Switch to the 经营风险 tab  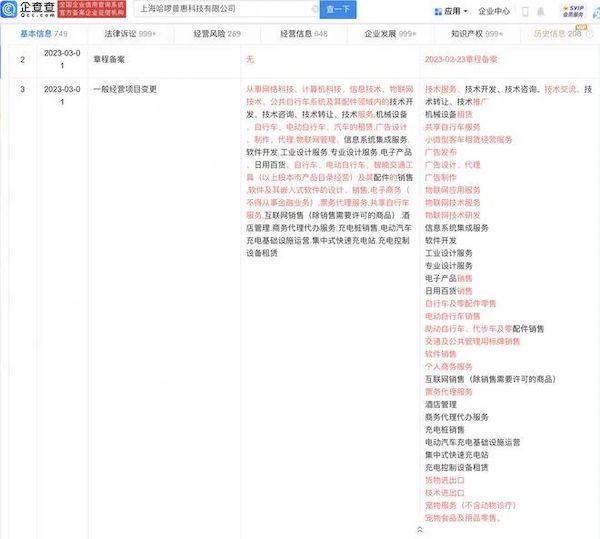(x=217, y=34)
